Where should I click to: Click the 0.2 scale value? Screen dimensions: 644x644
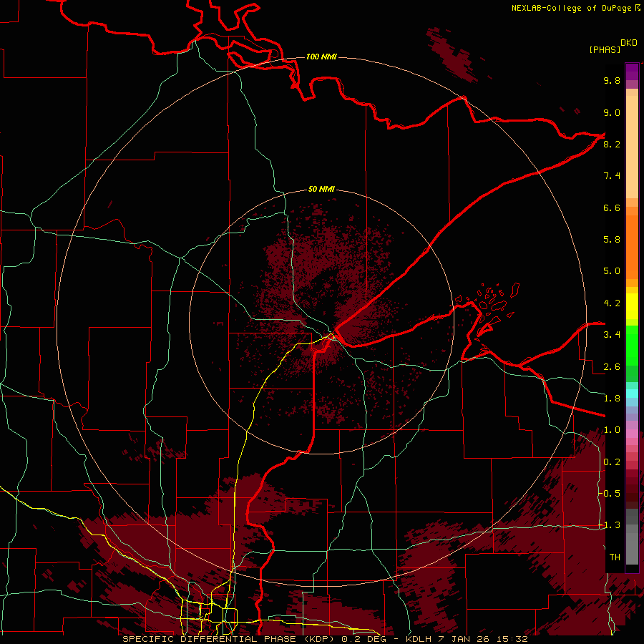tap(612, 462)
